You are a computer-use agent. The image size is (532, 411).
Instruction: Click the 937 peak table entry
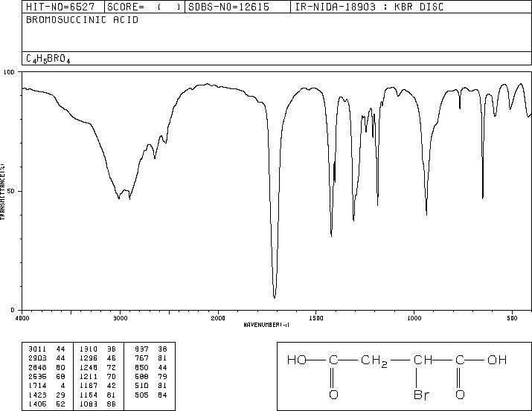tap(151, 349)
